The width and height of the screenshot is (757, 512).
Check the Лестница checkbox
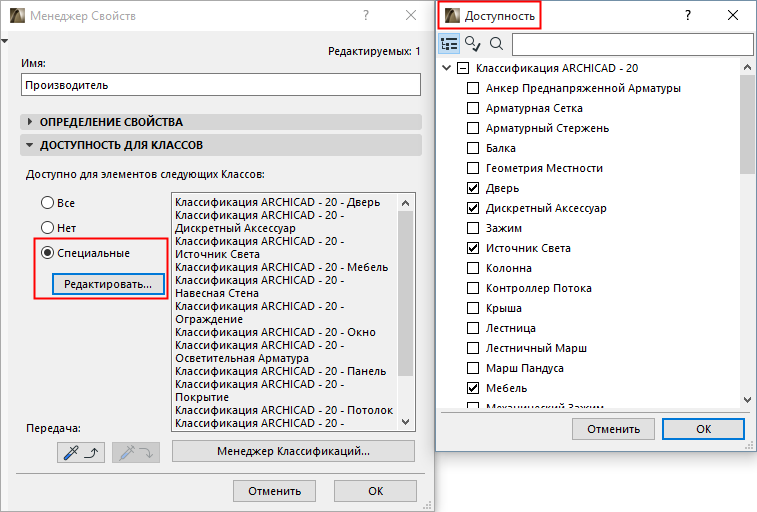click(473, 328)
